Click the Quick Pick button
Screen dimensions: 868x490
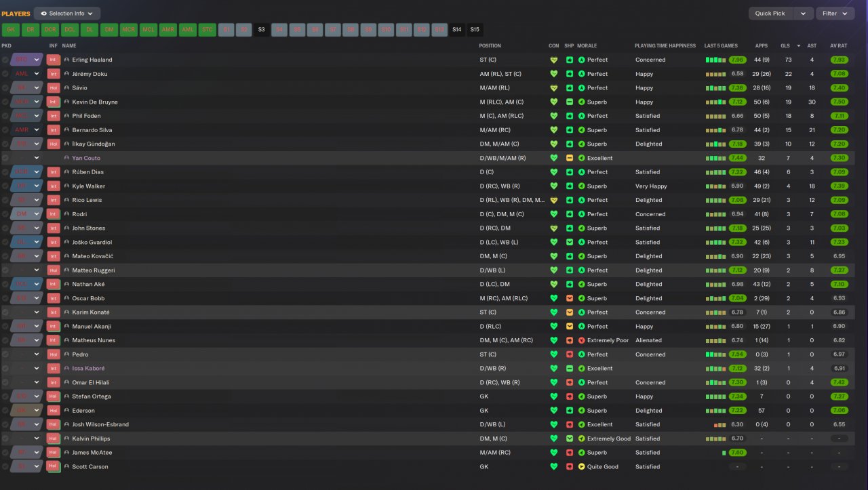[770, 14]
